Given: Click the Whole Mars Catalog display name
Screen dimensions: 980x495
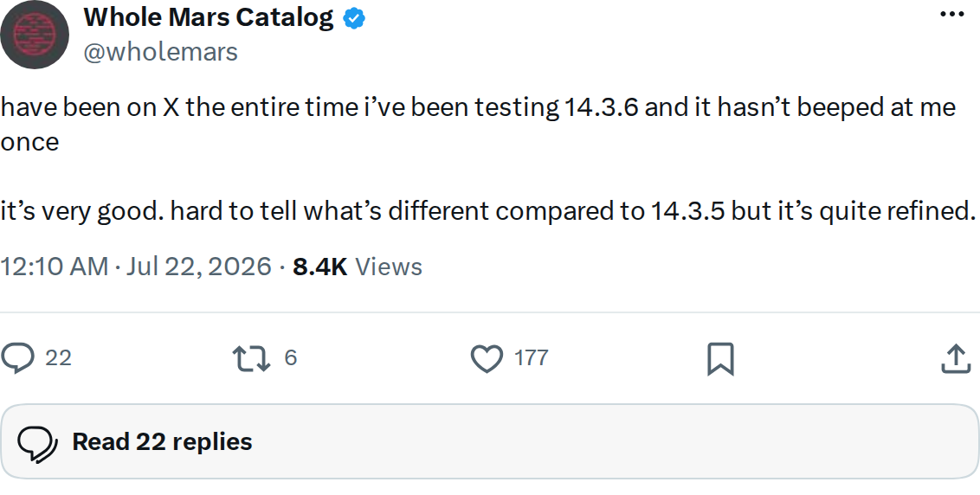Looking at the screenshot, I should [208, 18].
